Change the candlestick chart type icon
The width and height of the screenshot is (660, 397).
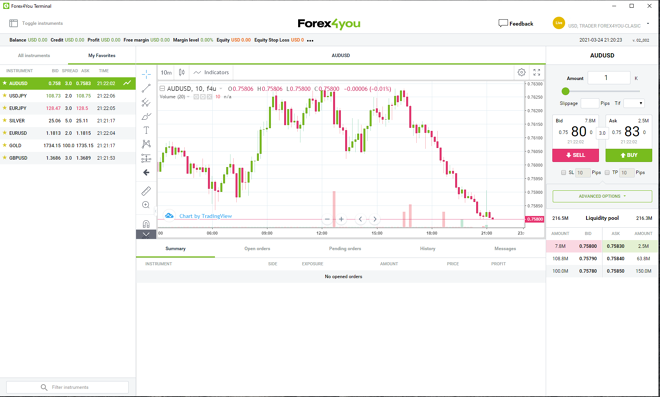(182, 72)
